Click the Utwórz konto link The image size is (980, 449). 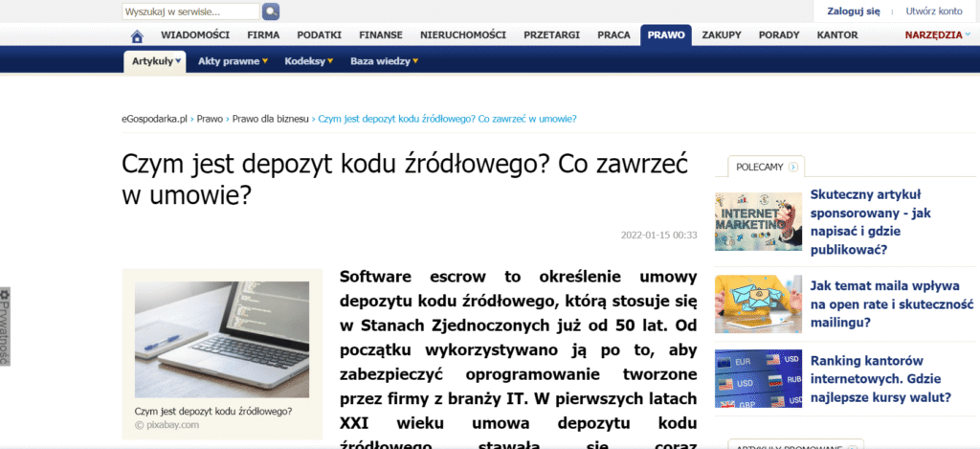click(x=932, y=11)
